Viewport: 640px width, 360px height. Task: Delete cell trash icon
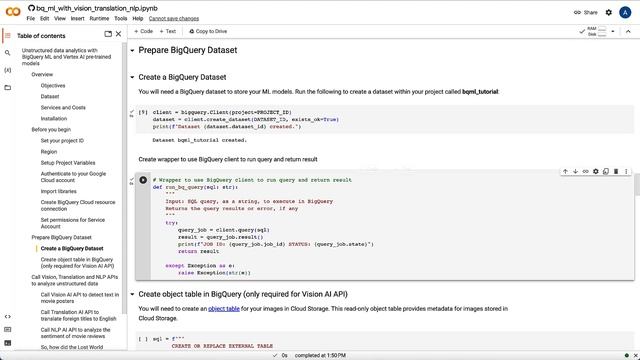(x=616, y=171)
